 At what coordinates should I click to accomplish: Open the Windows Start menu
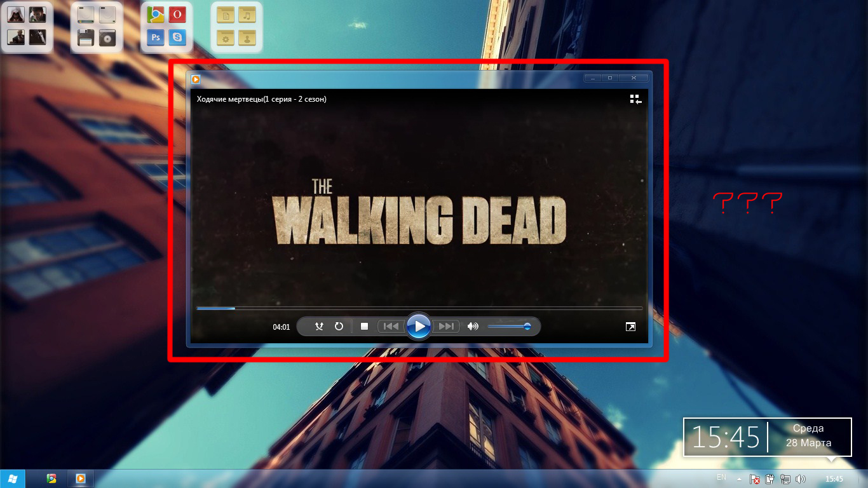(13, 478)
